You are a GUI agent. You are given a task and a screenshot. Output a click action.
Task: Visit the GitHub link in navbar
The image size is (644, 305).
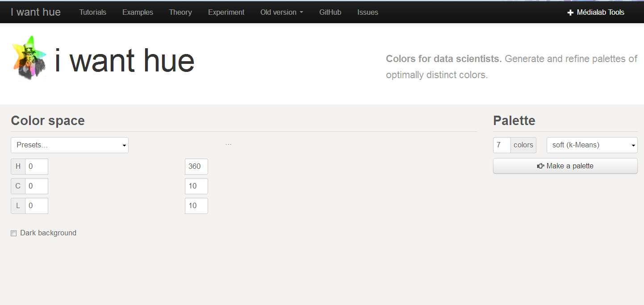click(330, 13)
